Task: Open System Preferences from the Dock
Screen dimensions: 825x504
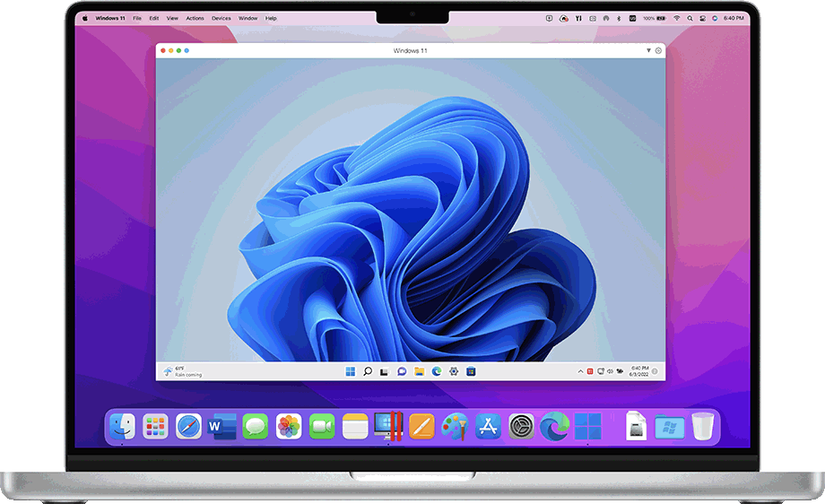Action: (521, 426)
